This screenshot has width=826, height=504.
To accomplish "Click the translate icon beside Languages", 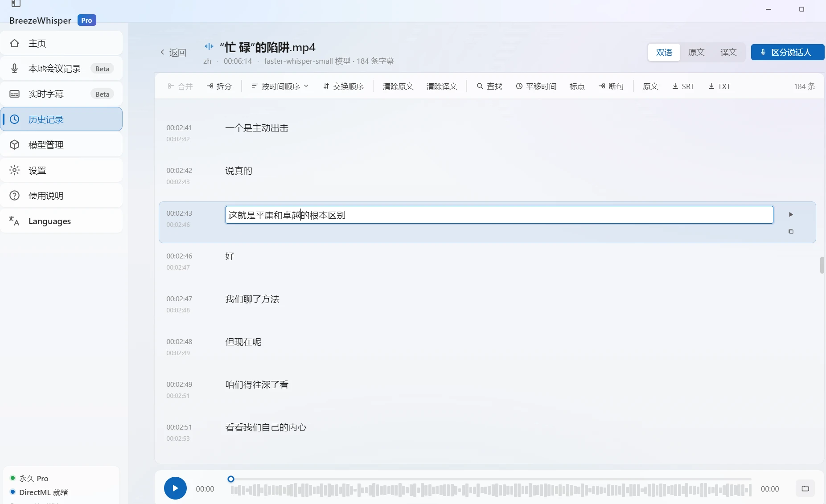I will (x=14, y=221).
